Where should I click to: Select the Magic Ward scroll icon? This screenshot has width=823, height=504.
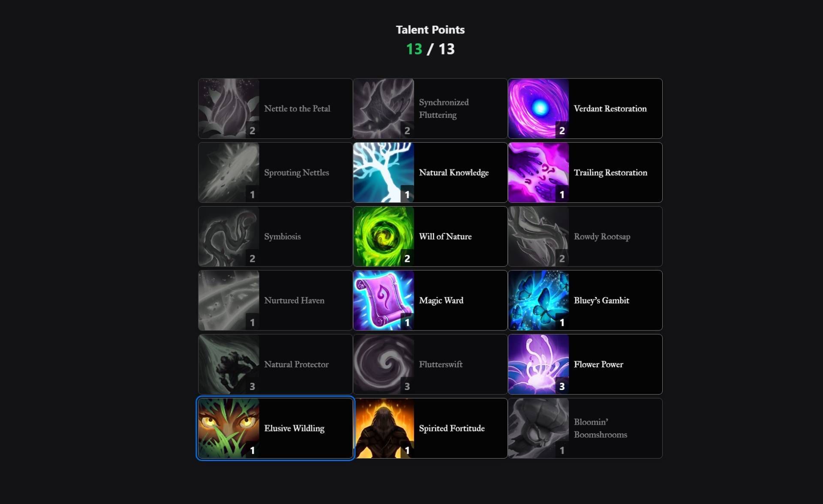[x=384, y=300]
